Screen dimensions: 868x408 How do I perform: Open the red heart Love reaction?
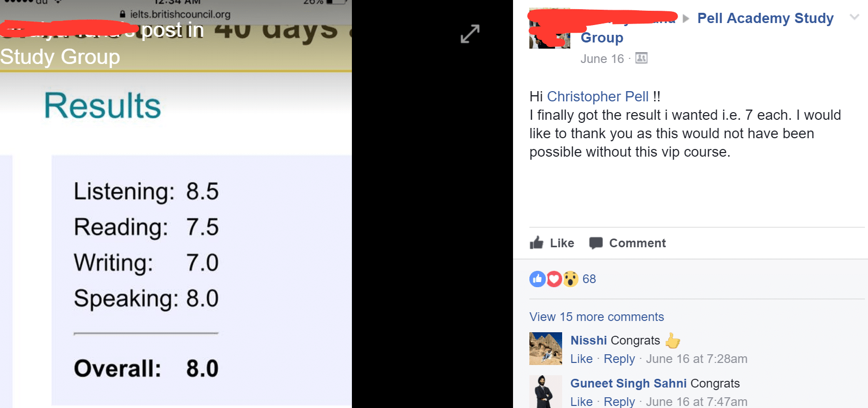pos(554,279)
